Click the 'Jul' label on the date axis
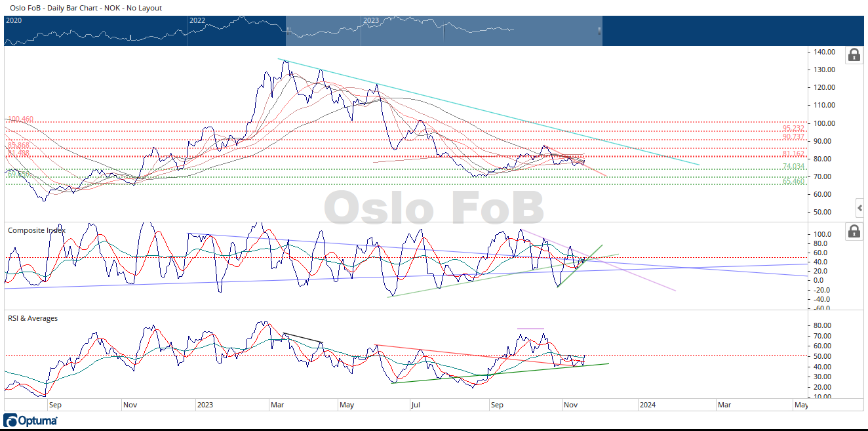 [x=415, y=405]
